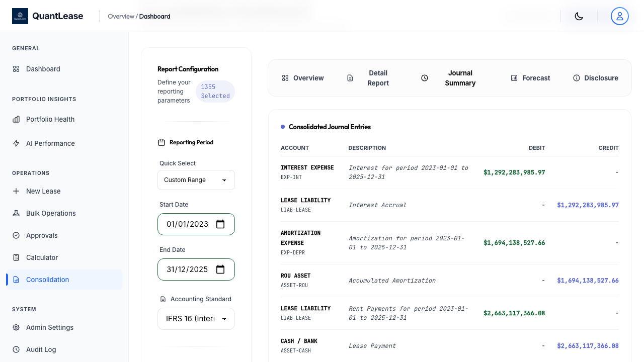Select the Dashboard grid icon in sidebar
This screenshot has height=362, width=644.
coord(16,69)
